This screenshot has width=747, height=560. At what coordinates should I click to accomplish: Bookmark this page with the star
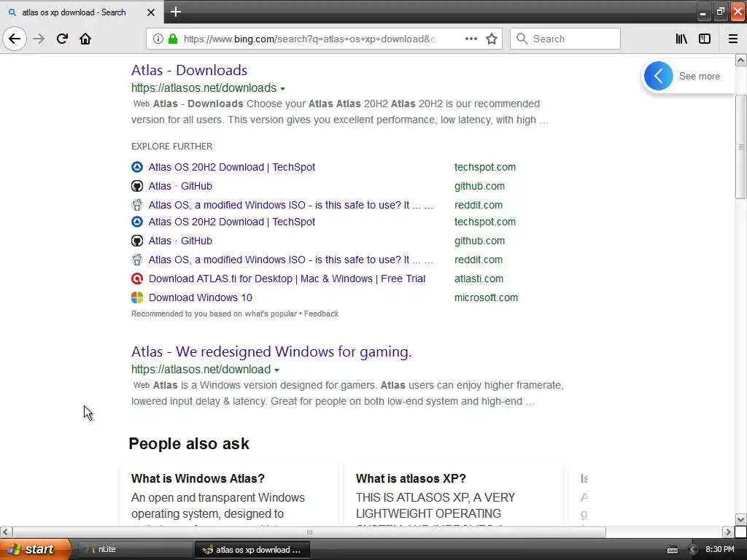492,39
